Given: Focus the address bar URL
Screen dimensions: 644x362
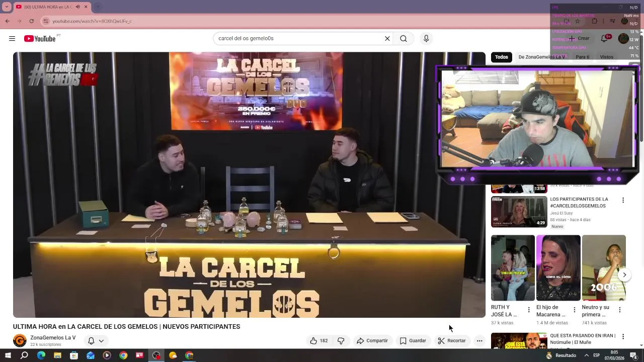Looking at the screenshot, I should click(92, 21).
